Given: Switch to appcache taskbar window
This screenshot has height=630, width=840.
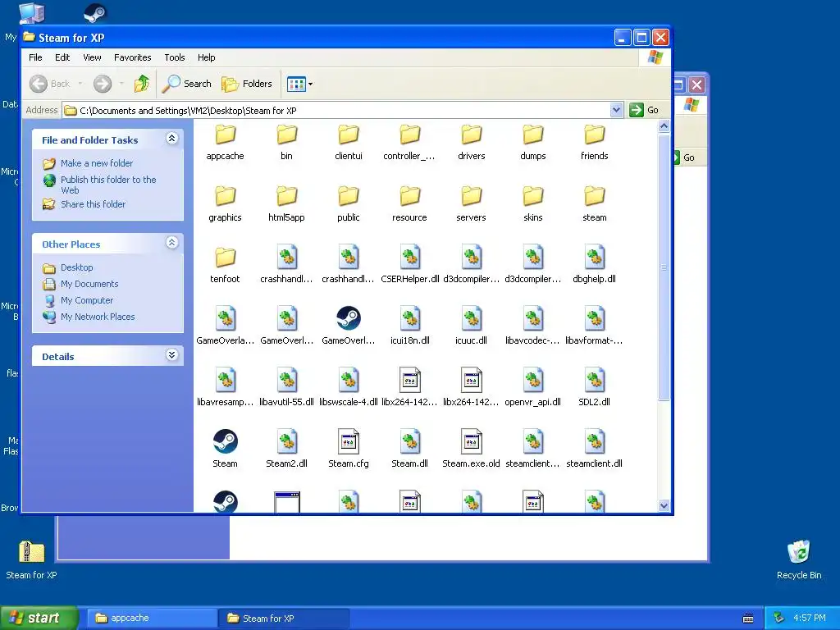Looking at the screenshot, I should coord(152,618).
